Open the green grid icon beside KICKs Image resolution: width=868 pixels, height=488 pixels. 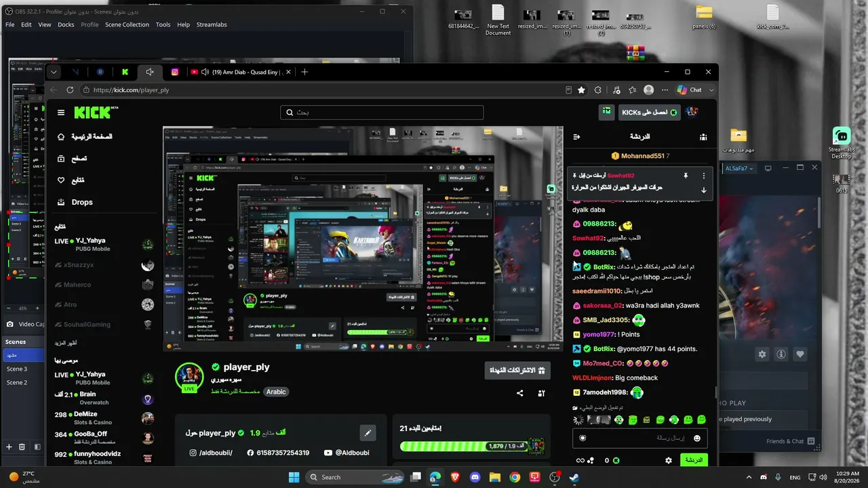[607, 112]
